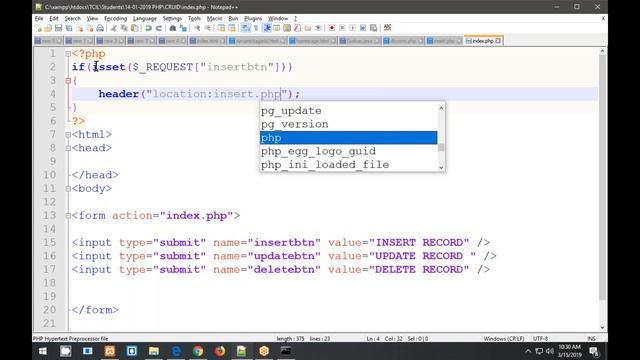Viewport: 640px width, 360px height.
Task: Open the Settings menu
Action: (x=172, y=19)
